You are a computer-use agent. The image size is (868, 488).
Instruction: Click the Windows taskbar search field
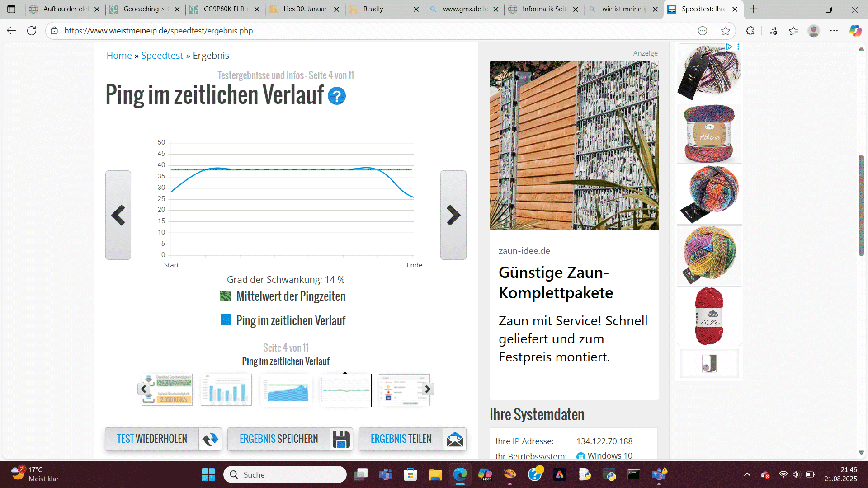click(285, 474)
